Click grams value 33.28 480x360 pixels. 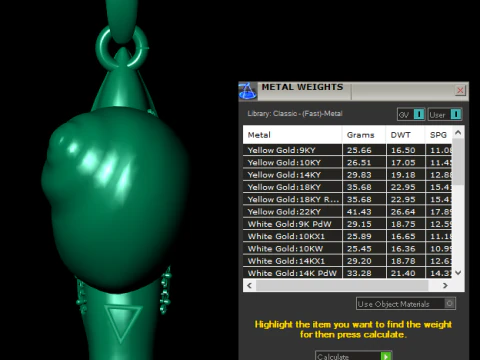(359, 273)
